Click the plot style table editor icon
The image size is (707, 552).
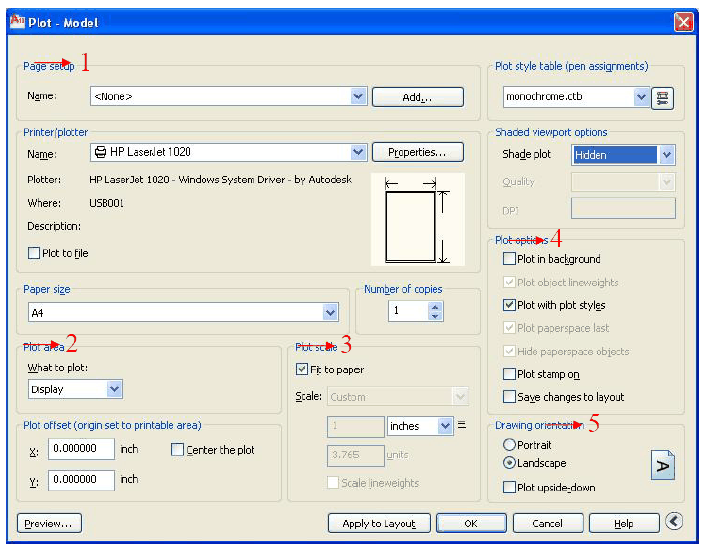662,97
